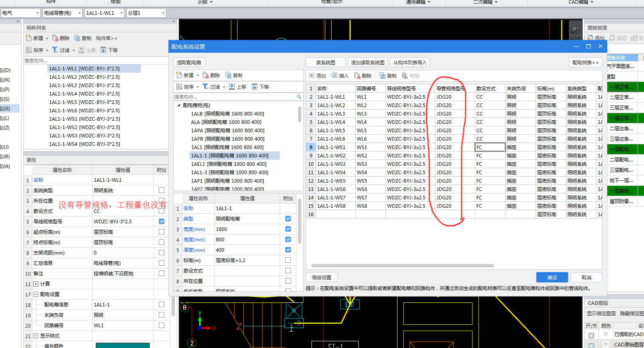Select 1AL1-1-WS2 in 构件列表
Image resolution: width=644 pixels, height=348 pixels.
click(85, 127)
